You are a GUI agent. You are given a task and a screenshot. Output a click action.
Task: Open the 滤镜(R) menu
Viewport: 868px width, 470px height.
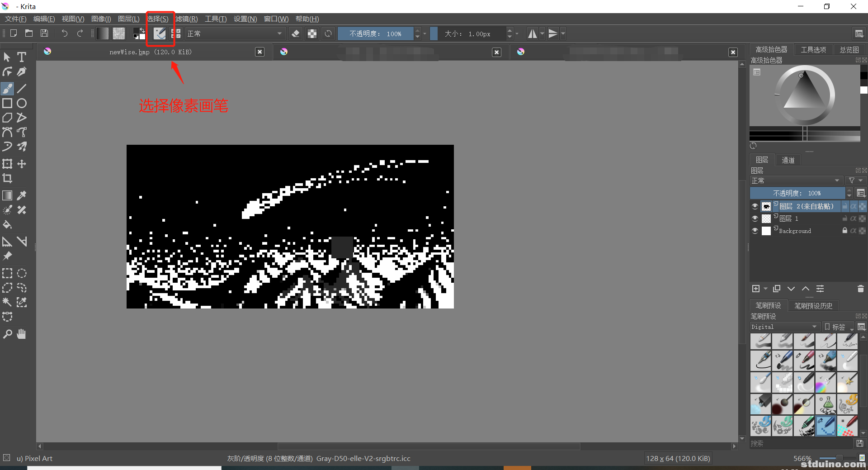pyautogui.click(x=187, y=19)
